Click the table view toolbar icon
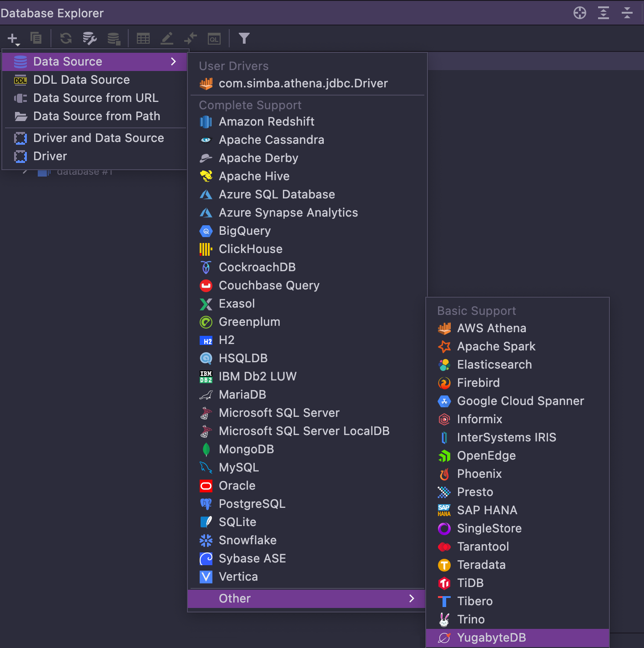 [x=143, y=38]
